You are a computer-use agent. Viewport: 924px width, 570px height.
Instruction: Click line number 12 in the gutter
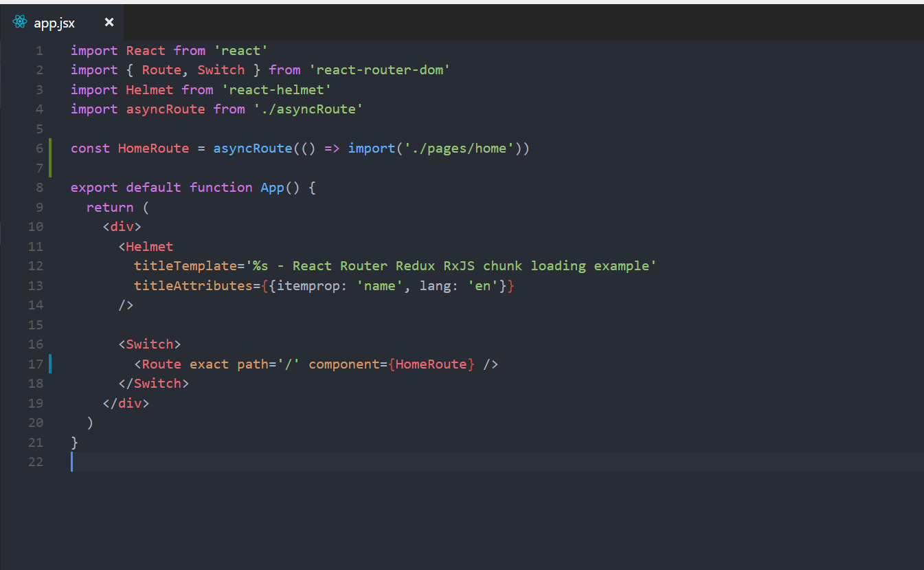36,266
